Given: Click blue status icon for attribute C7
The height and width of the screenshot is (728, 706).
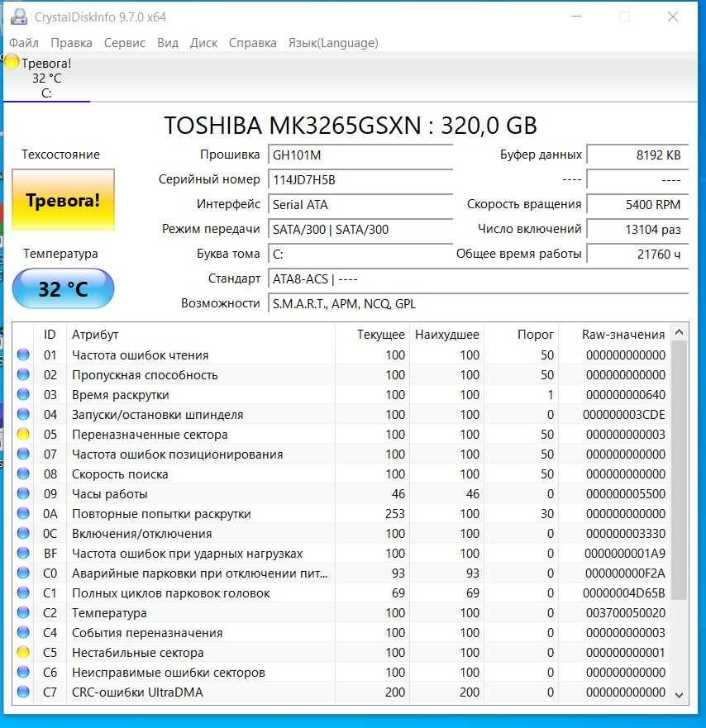Looking at the screenshot, I should pyautogui.click(x=23, y=692).
